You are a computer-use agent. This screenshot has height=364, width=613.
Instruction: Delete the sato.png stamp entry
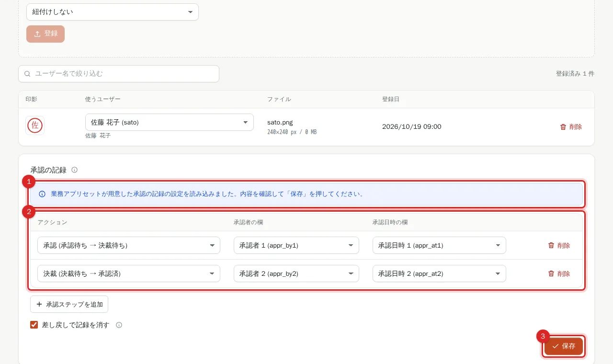click(x=571, y=127)
